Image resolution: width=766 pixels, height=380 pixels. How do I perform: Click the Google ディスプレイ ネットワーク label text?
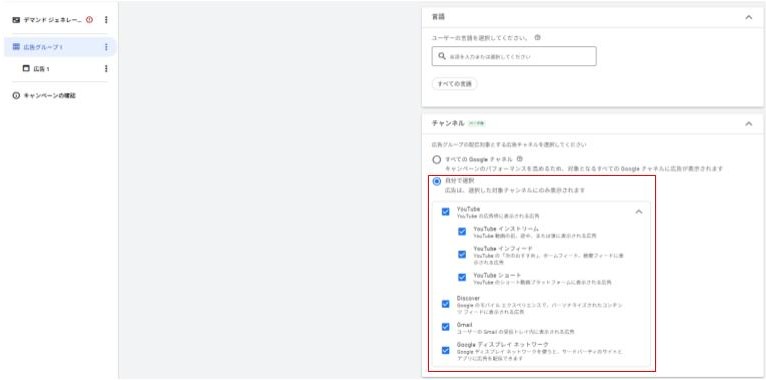(x=503, y=344)
